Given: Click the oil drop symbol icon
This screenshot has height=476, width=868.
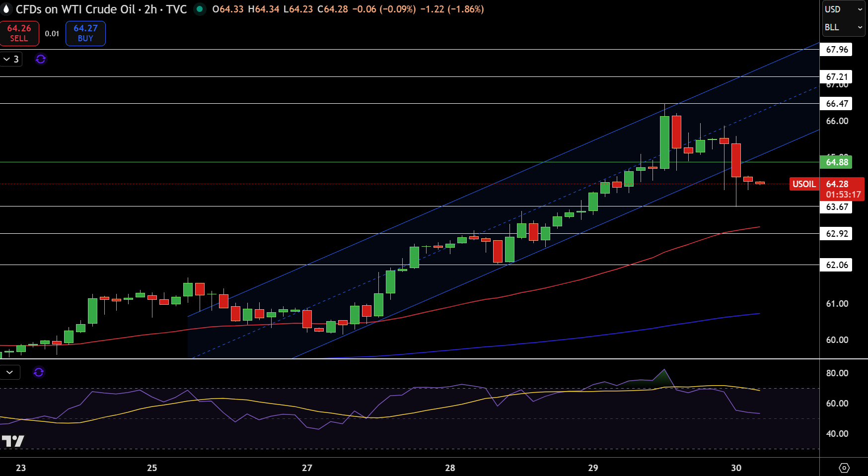Looking at the screenshot, I should [6, 9].
